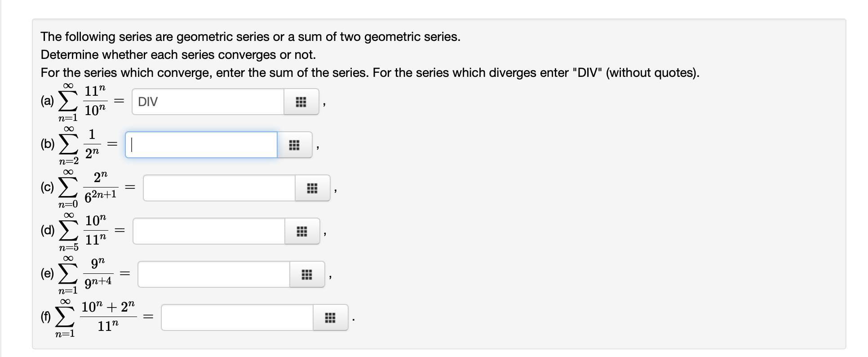Click the summation symbol in part (a)

tap(66, 101)
